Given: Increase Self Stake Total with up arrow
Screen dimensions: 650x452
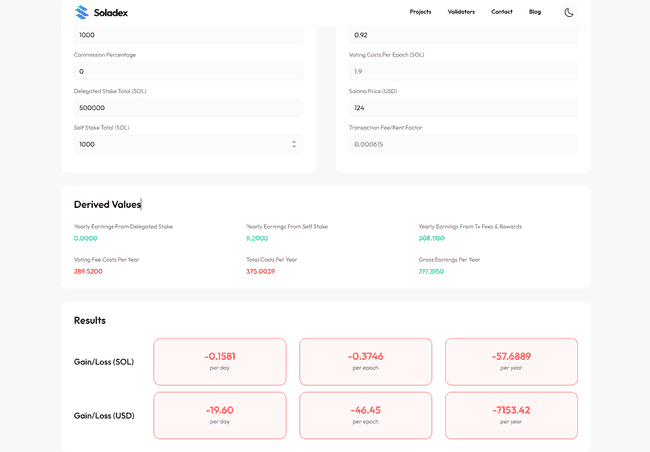Looking at the screenshot, I should [294, 141].
